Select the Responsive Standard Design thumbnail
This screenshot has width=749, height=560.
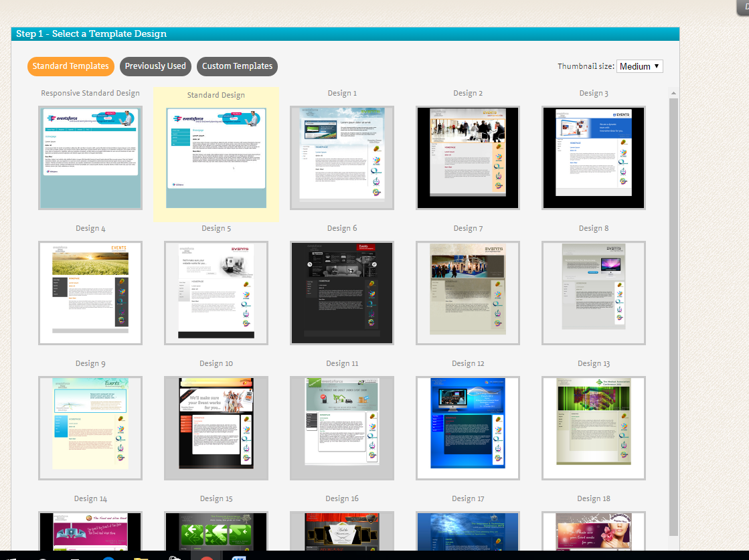pos(90,158)
